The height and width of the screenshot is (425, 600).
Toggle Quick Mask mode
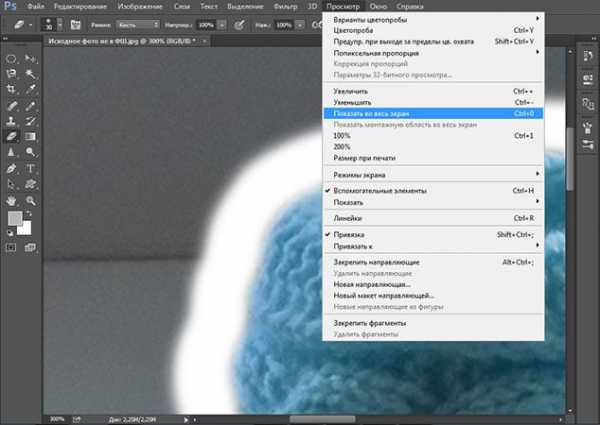click(11, 248)
